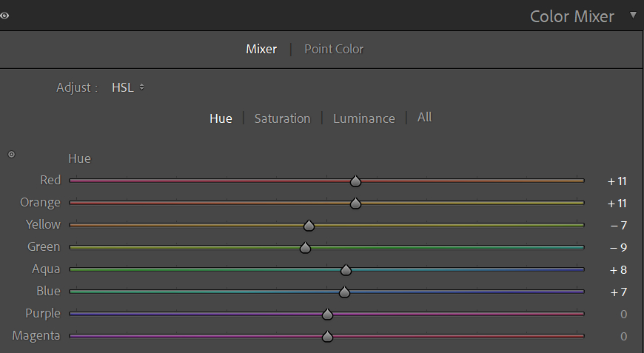Click the Adjust label text

coord(77,88)
